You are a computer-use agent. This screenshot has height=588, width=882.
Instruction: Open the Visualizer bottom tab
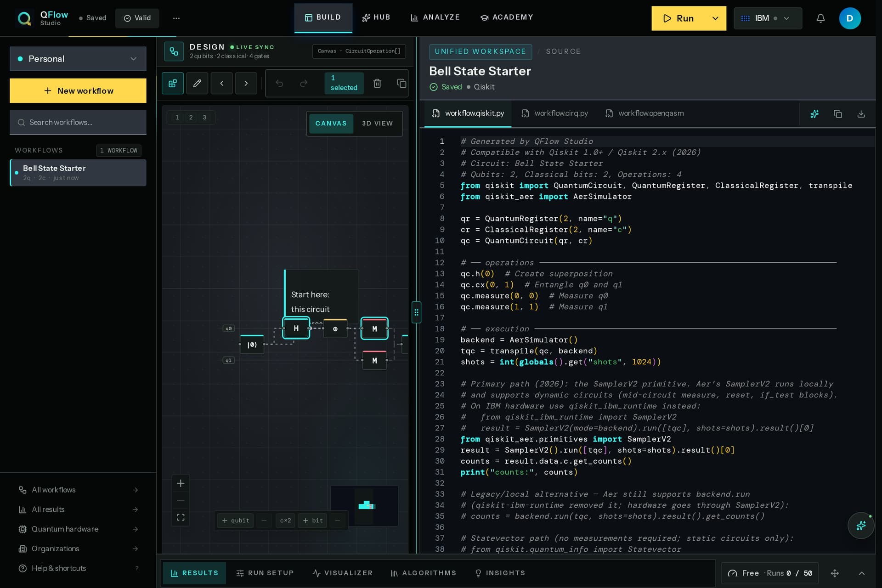[x=343, y=573]
